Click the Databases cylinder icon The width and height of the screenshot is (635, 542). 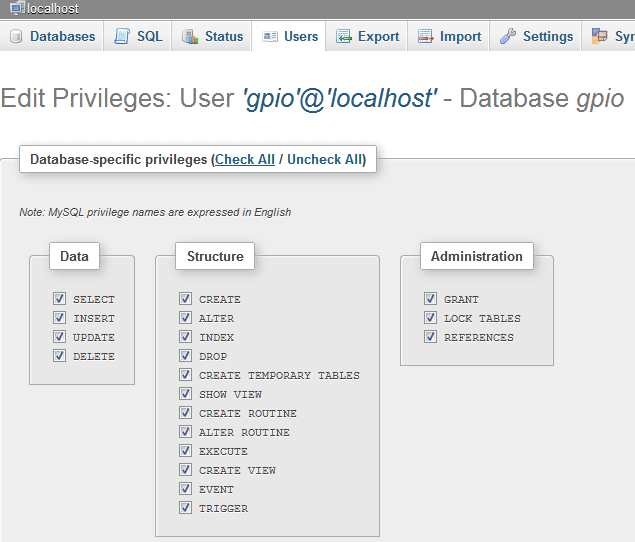point(16,37)
